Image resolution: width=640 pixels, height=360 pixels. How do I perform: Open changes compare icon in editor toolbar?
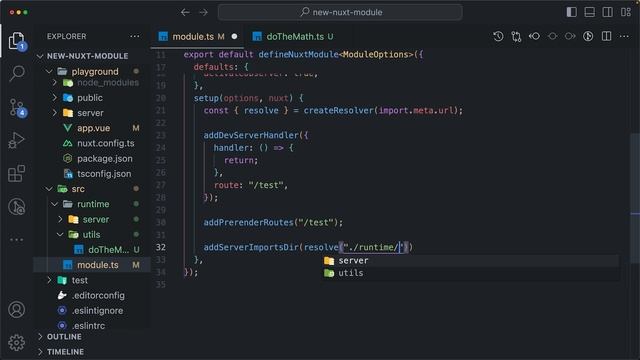point(516,36)
